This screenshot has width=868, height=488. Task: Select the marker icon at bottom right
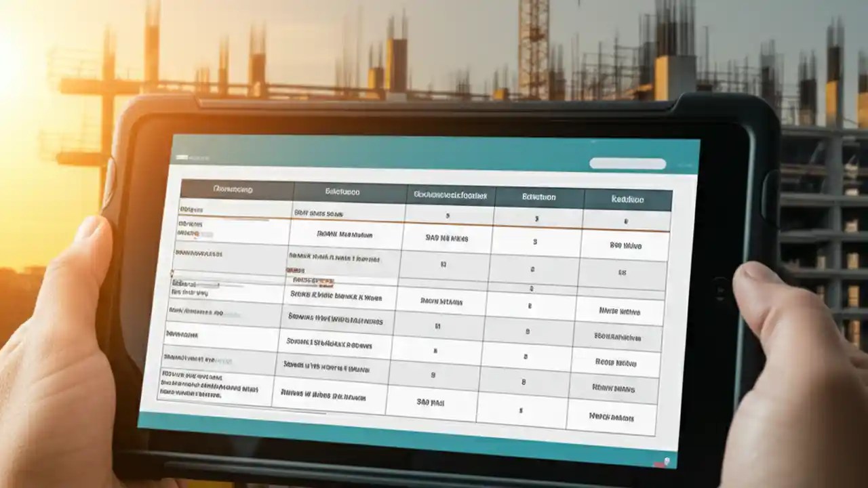click(667, 461)
